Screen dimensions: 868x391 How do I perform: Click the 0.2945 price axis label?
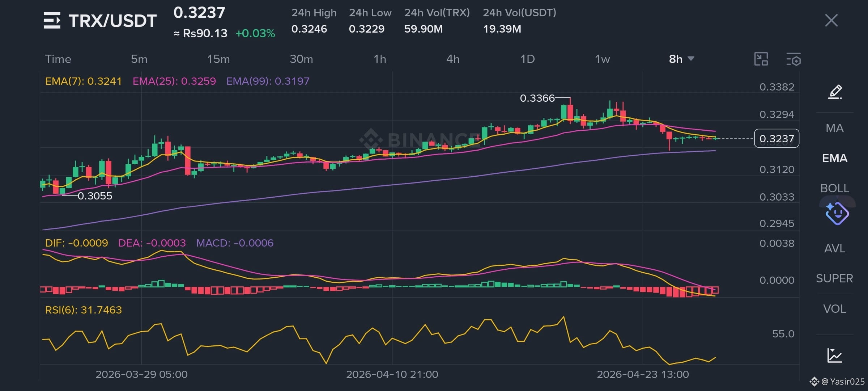click(x=777, y=223)
